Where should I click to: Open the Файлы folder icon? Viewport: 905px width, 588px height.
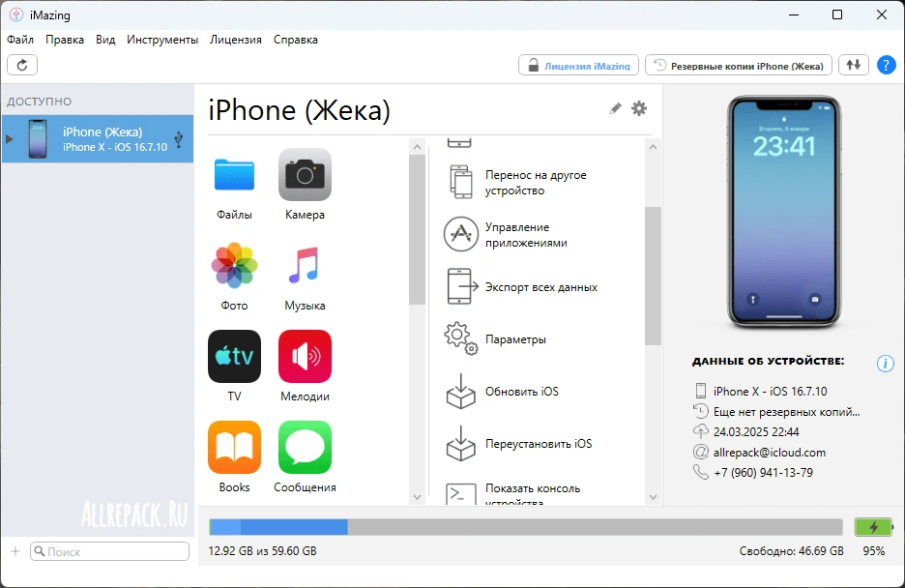click(234, 174)
